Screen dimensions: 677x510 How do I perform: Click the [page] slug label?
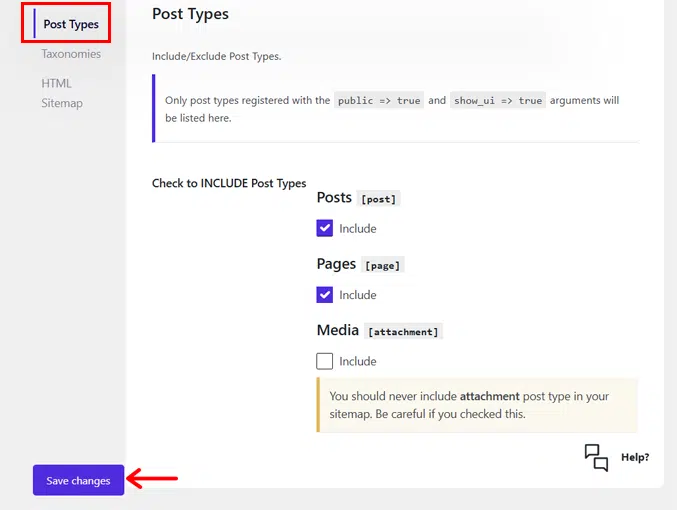click(383, 266)
